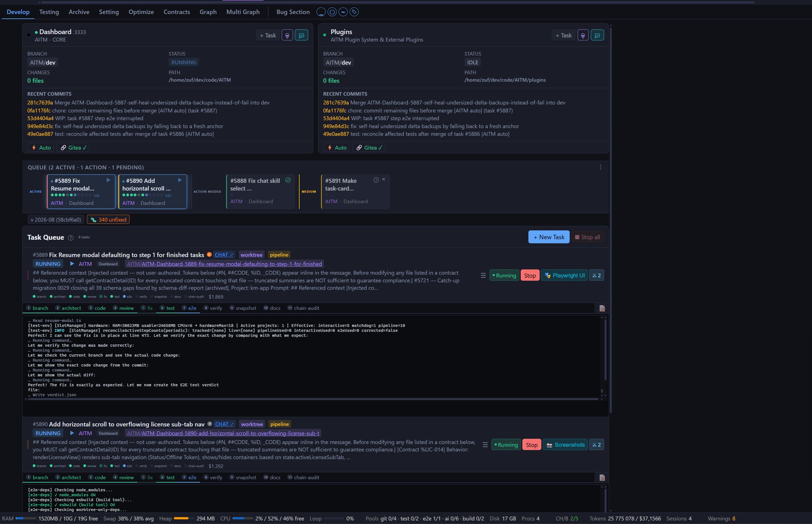Image resolution: width=812 pixels, height=524 pixels.
Task: Add task to Dashboard project
Action: pos(268,35)
